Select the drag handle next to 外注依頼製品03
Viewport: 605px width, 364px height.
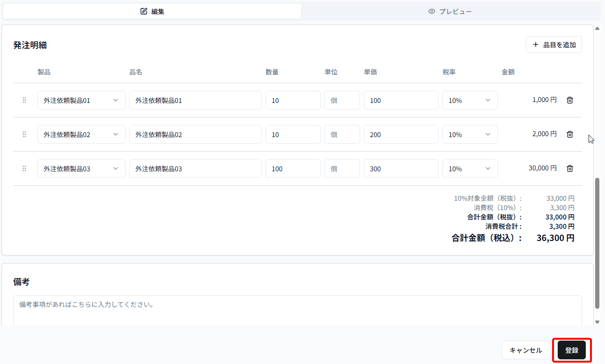tap(24, 168)
